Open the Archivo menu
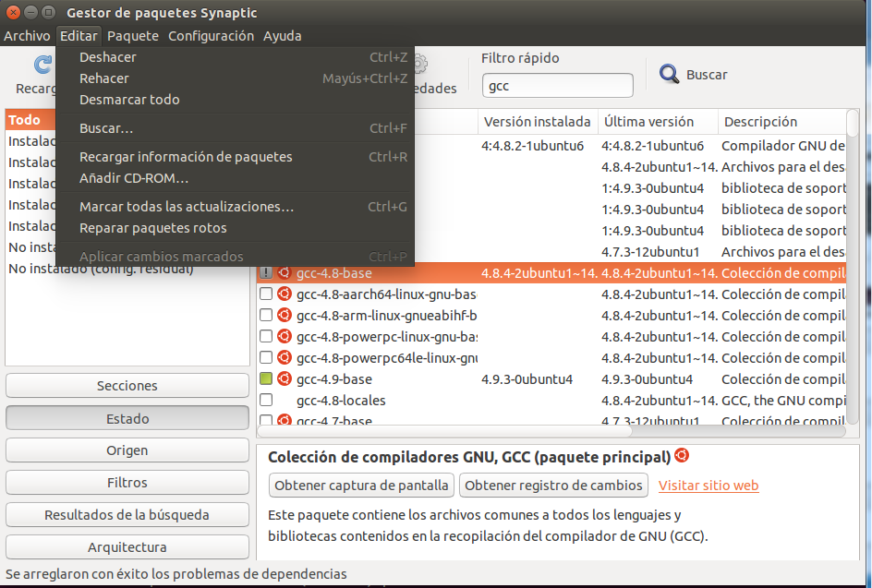The image size is (872, 588). pos(27,36)
